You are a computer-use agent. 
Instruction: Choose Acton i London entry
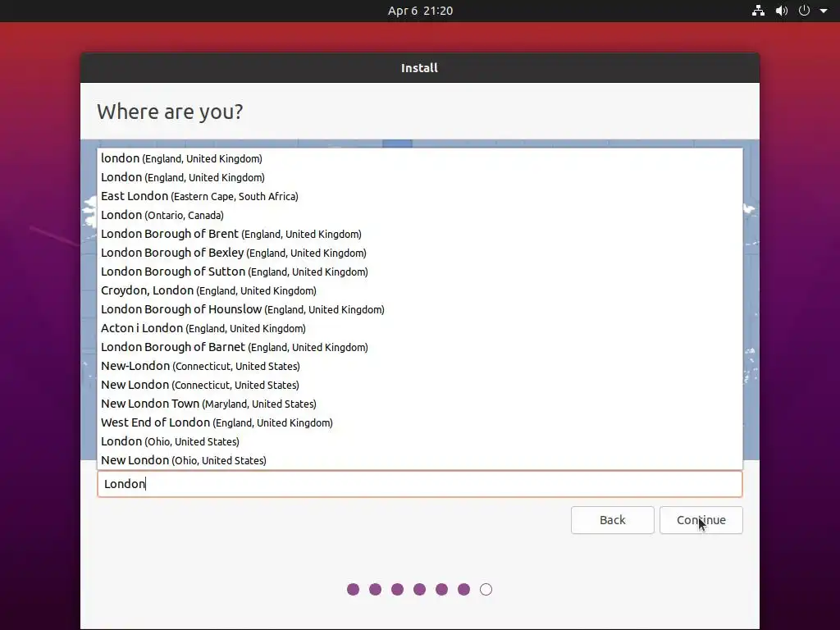tap(420, 328)
